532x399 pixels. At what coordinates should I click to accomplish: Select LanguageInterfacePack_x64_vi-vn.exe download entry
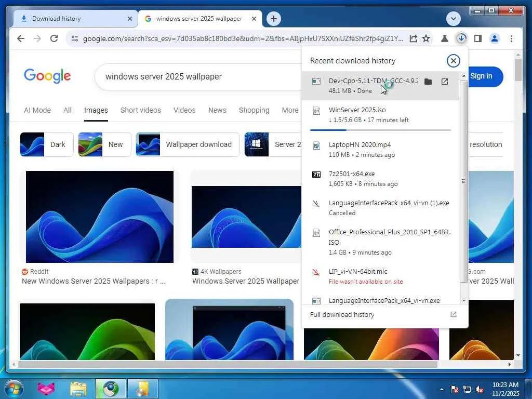(x=380, y=300)
